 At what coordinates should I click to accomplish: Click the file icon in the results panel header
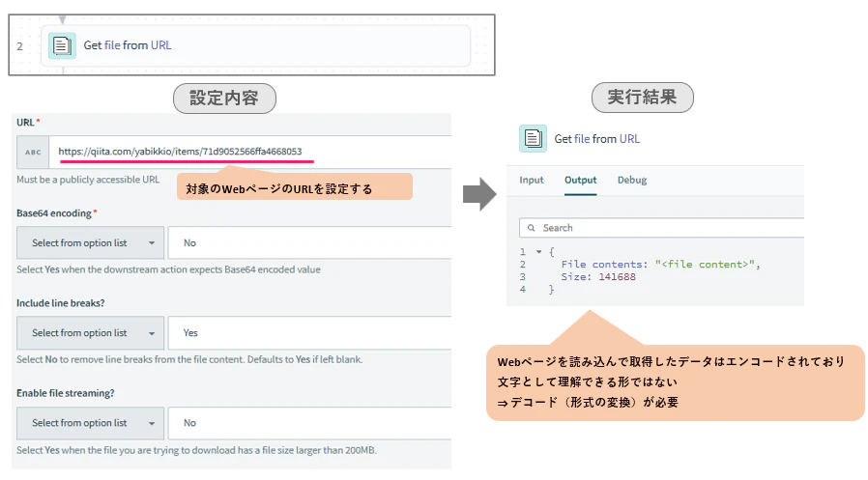533,138
